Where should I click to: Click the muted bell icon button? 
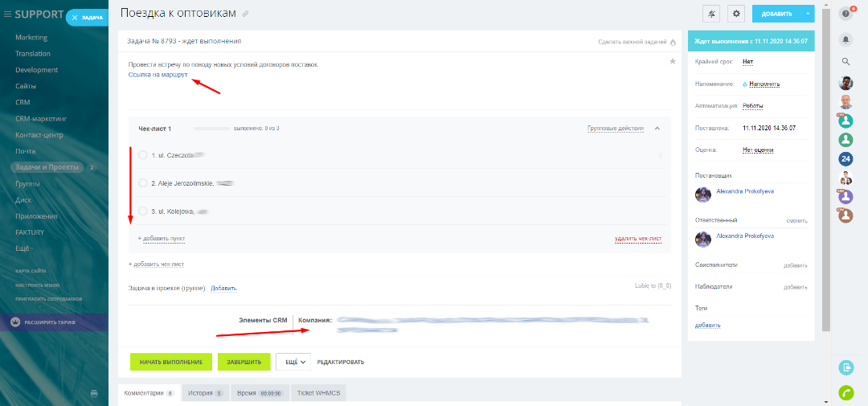click(711, 14)
